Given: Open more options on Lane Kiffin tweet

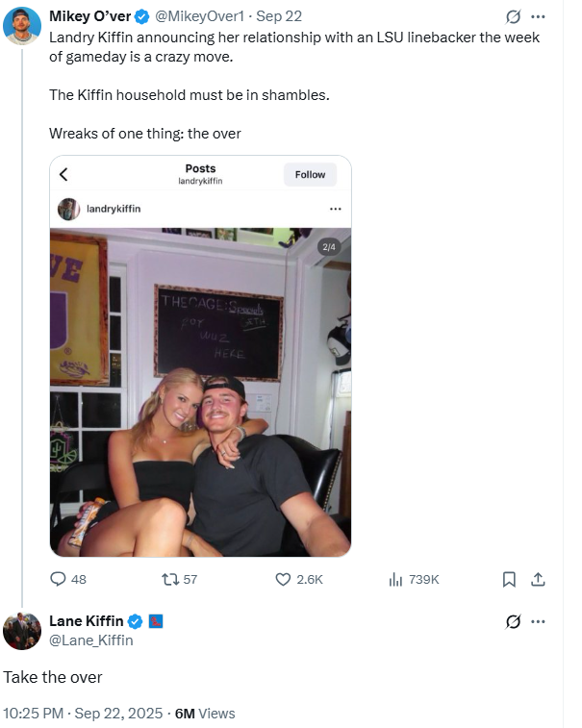Looking at the screenshot, I should [538, 621].
